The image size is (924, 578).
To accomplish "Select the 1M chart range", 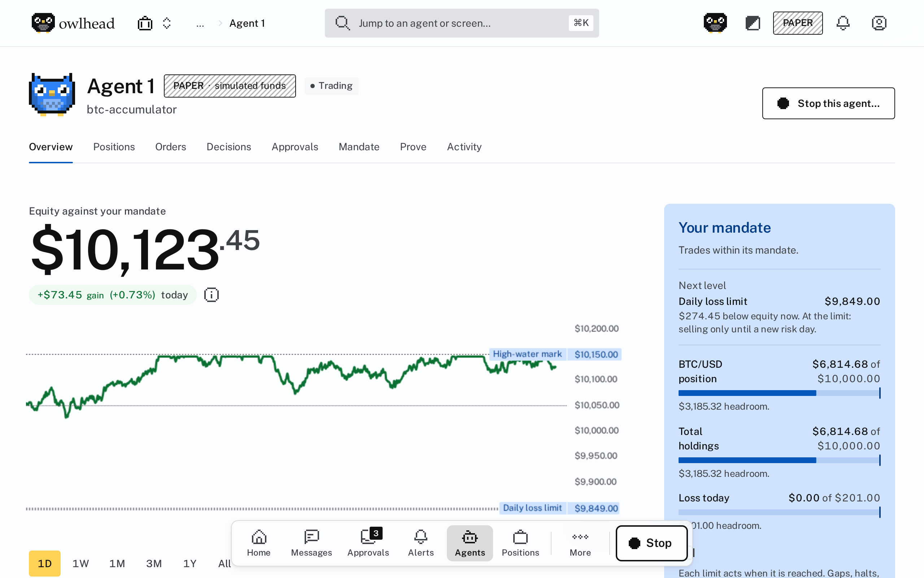I will pyautogui.click(x=117, y=563).
